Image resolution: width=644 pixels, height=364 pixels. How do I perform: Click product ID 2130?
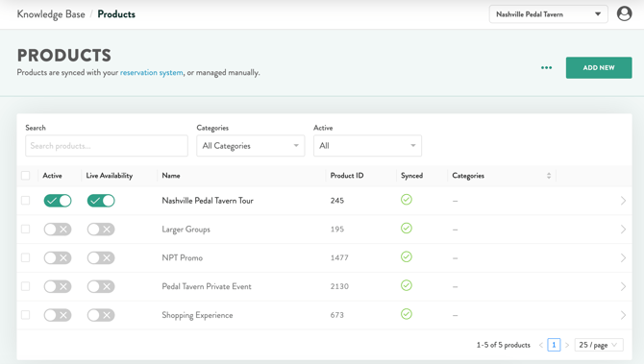(339, 286)
